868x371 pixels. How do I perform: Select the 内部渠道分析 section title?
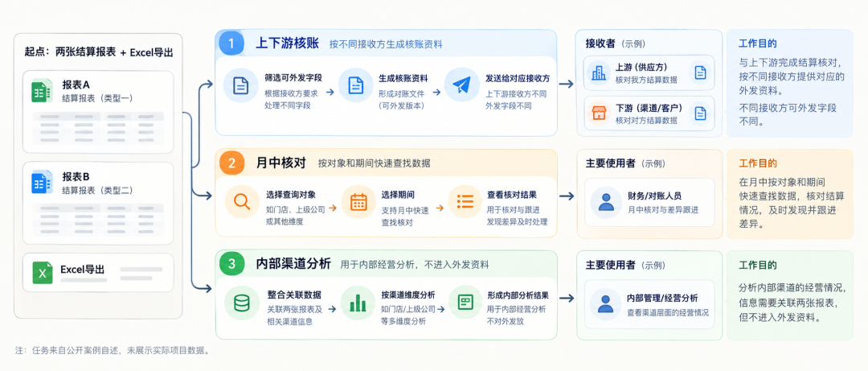[x=293, y=264]
